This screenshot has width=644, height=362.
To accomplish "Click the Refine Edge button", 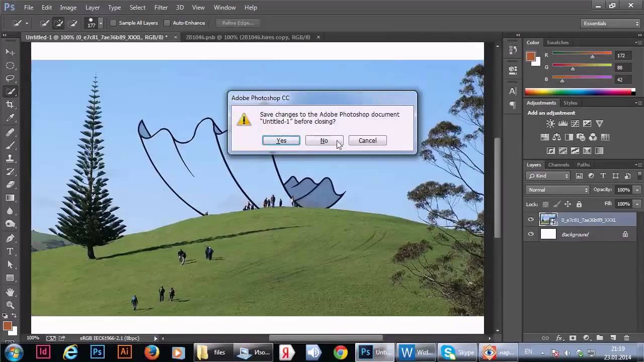I will click(238, 23).
